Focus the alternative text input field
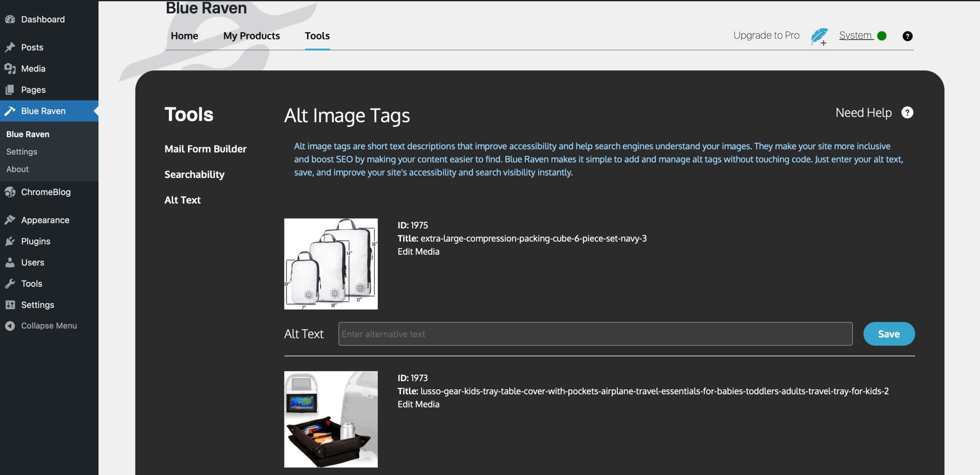 [595, 334]
